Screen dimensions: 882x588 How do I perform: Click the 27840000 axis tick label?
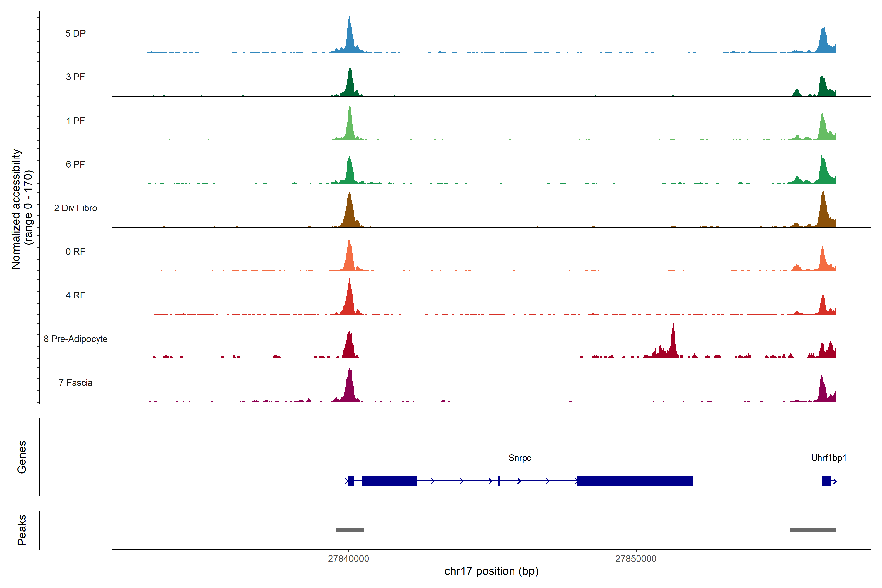(x=348, y=559)
